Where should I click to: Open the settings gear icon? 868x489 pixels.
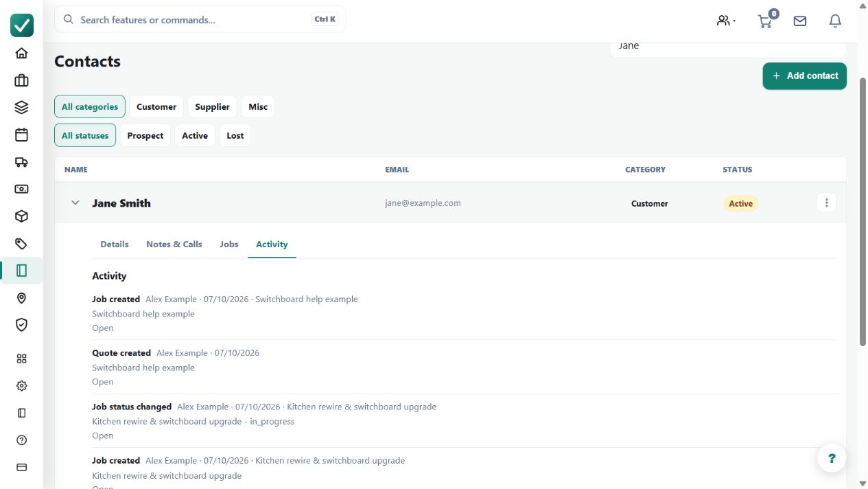21,386
